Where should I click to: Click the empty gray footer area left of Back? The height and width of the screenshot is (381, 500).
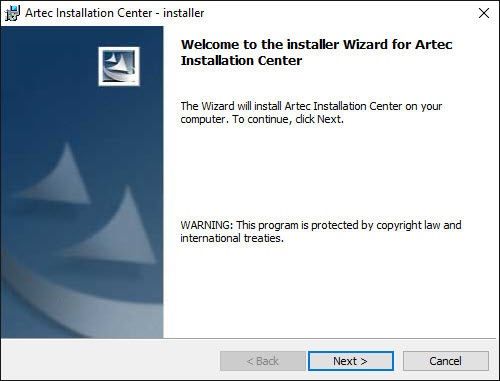[x=110, y=360]
